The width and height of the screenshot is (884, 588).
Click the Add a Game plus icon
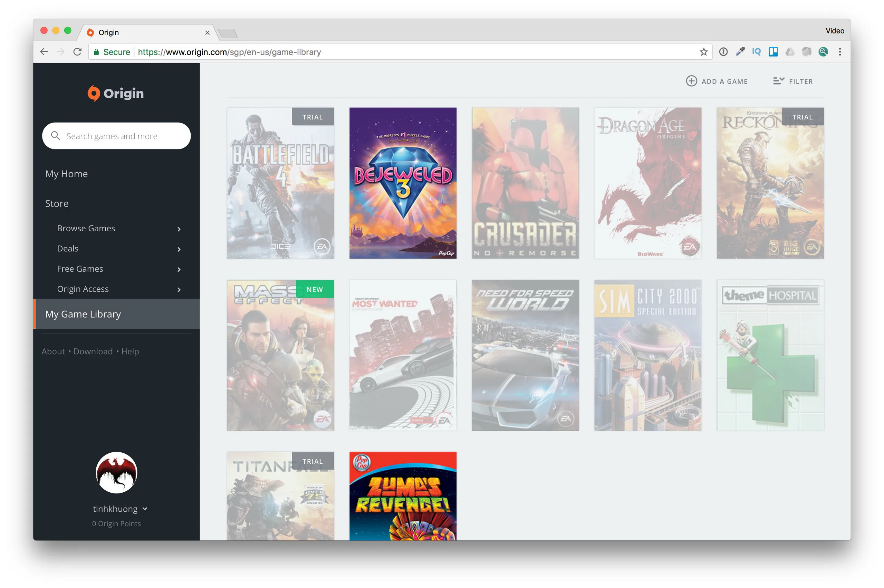(x=691, y=81)
